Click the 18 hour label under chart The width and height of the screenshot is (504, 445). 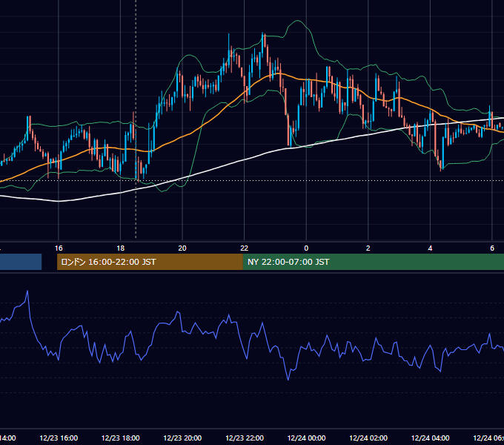coord(121,248)
